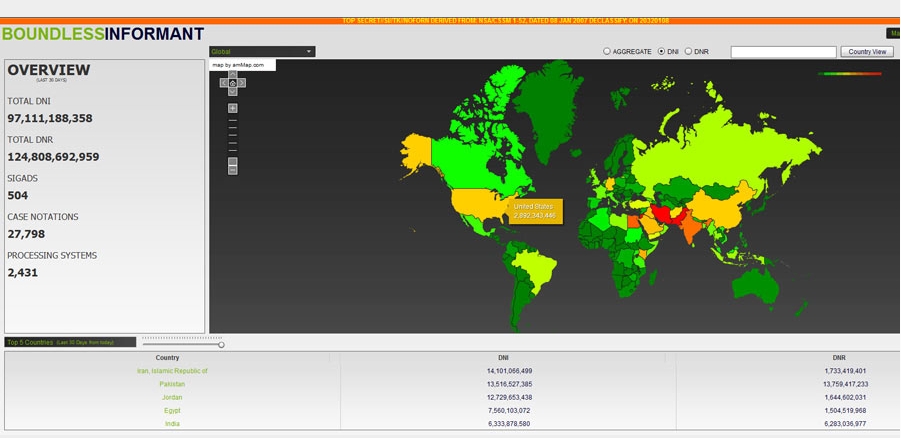
Task: Sort table by Country column header
Action: [168, 357]
